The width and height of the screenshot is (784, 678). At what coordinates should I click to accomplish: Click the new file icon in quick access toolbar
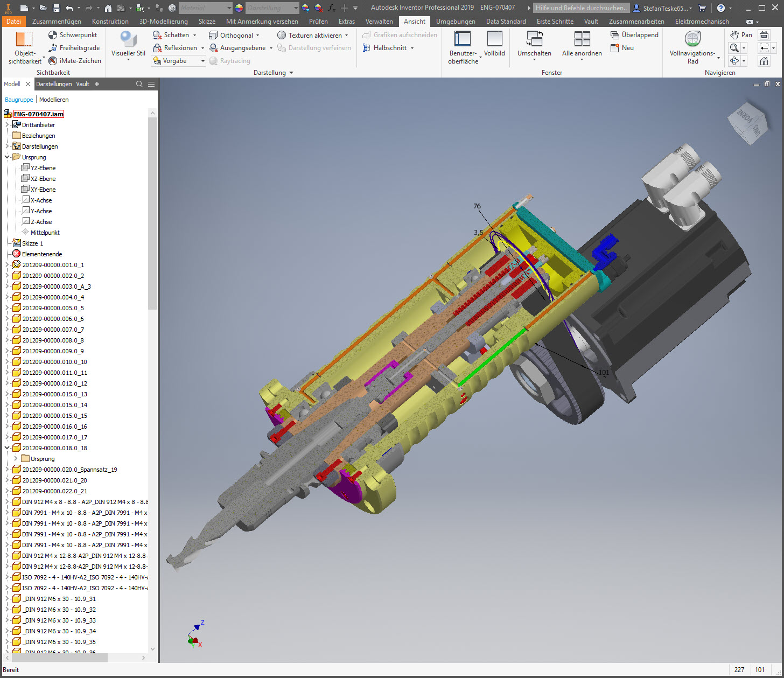click(x=24, y=8)
